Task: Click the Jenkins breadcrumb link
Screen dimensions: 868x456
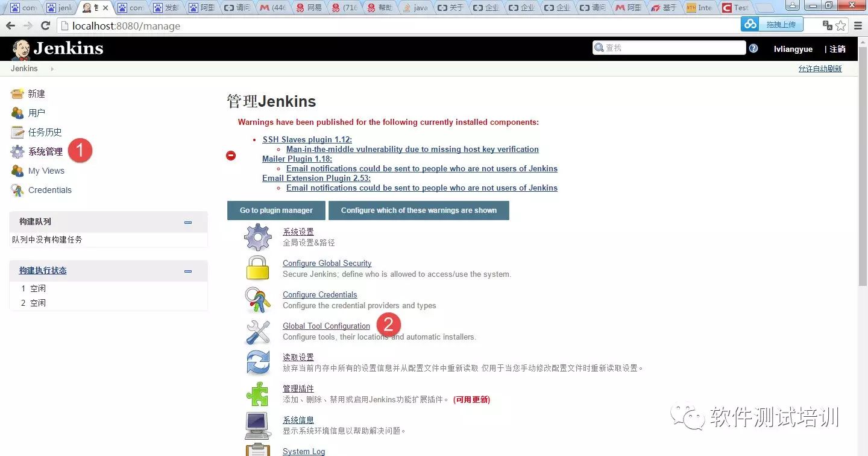Action: point(24,69)
